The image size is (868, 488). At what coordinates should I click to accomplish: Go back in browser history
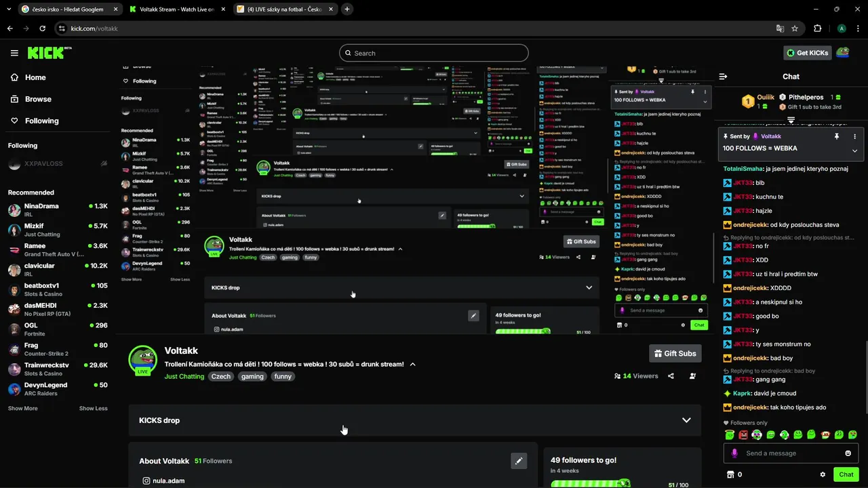click(10, 28)
